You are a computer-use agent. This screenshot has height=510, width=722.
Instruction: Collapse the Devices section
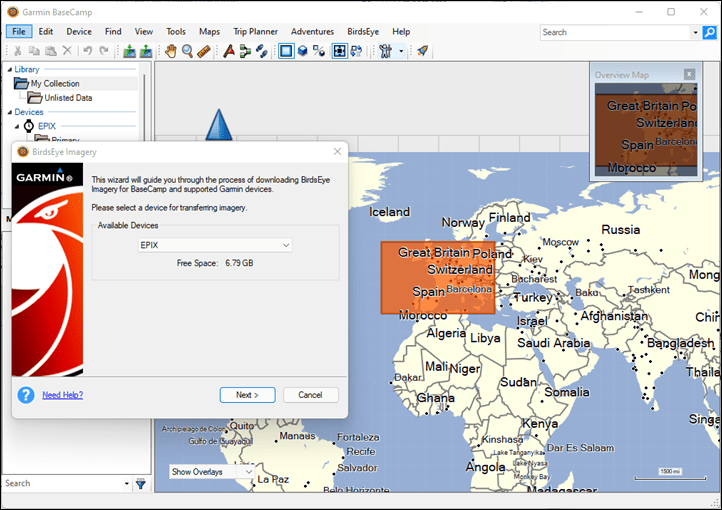point(10,112)
